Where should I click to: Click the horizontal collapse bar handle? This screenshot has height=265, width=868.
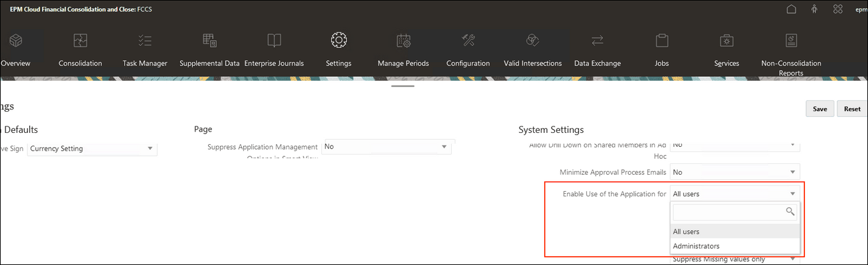click(403, 86)
